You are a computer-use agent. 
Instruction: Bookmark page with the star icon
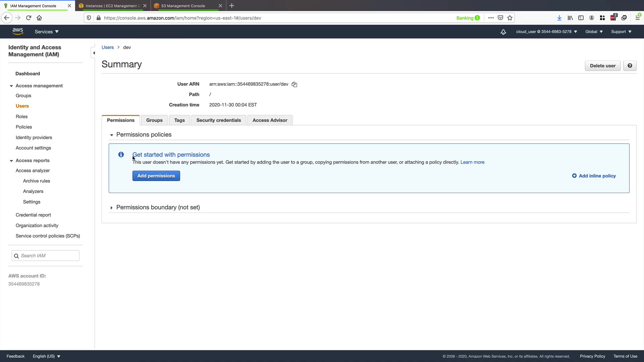coord(510,18)
